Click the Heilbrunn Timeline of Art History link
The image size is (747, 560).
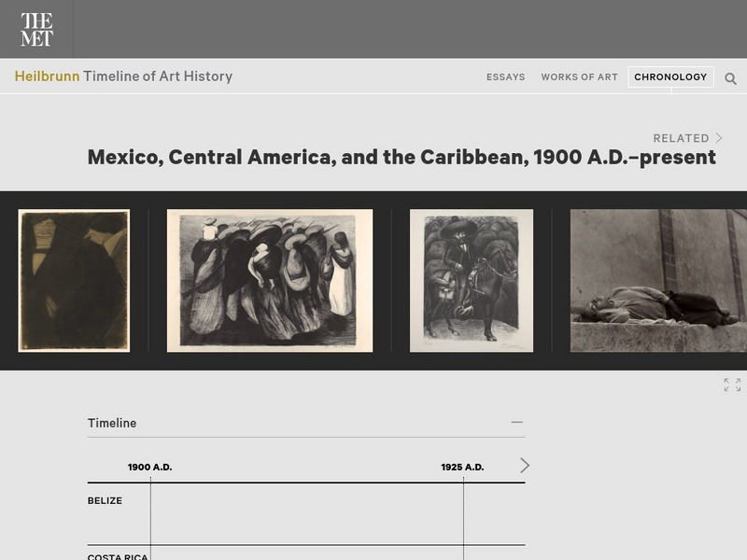tap(124, 77)
